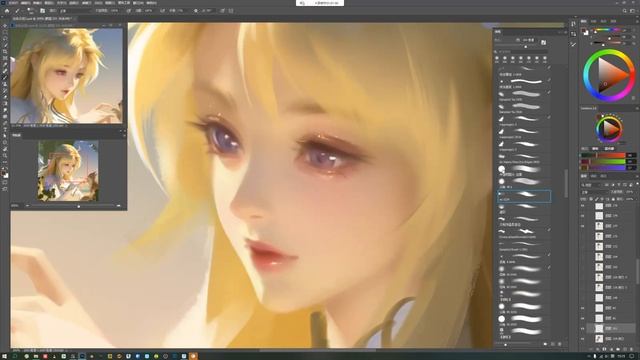The image size is (640, 360).
Task: Toggle Quick Mask mode in toolbar
Action: click(5, 182)
